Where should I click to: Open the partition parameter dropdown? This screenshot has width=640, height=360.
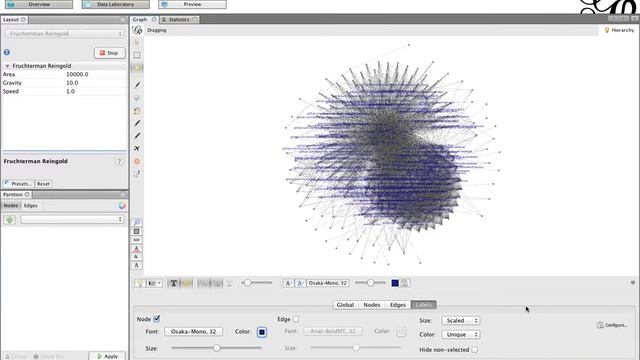pos(72,220)
